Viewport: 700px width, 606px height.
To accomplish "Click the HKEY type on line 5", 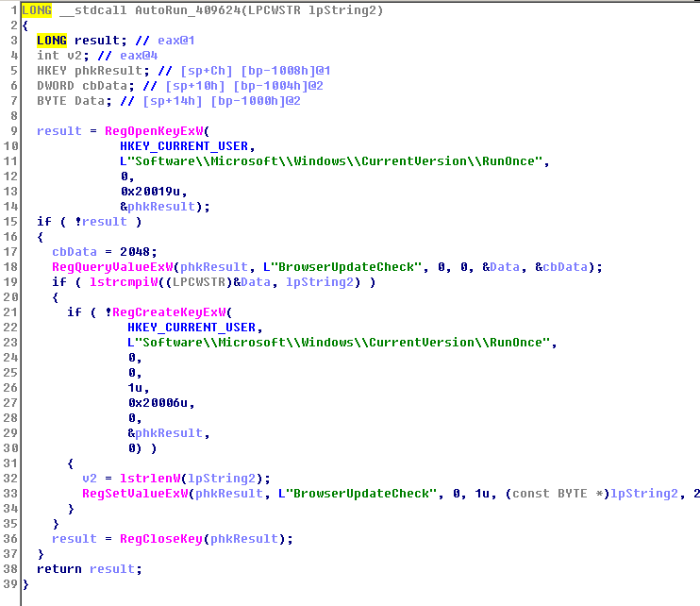I will [52, 71].
